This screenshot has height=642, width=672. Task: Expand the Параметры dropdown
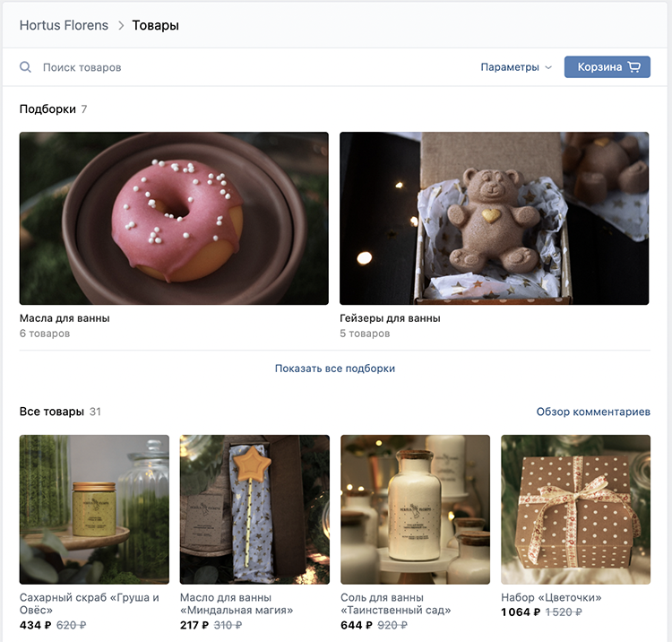click(x=510, y=67)
